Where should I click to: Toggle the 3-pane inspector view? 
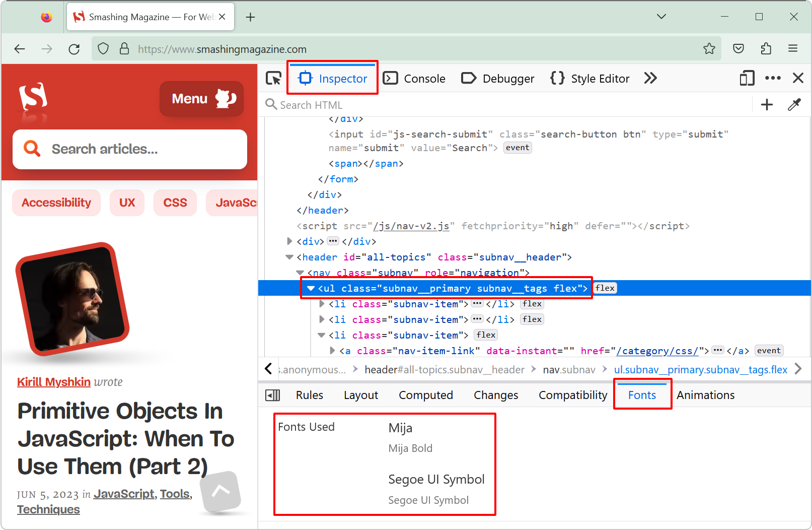point(273,395)
